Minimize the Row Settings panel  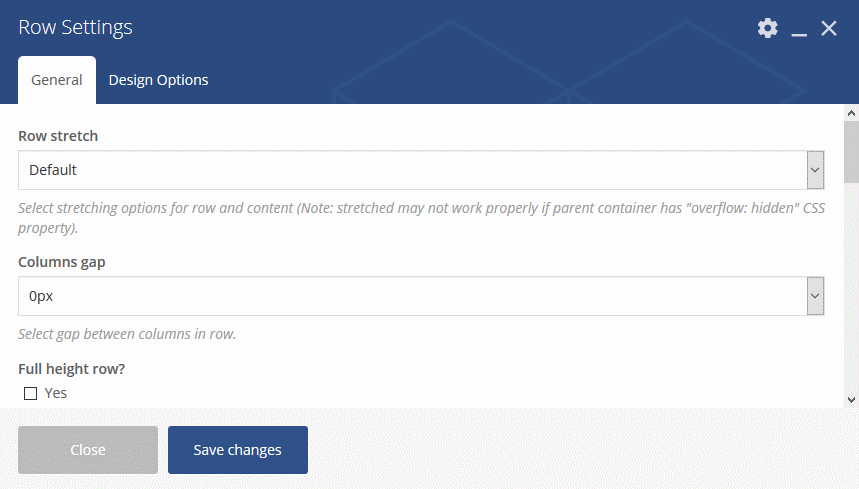[x=799, y=30]
